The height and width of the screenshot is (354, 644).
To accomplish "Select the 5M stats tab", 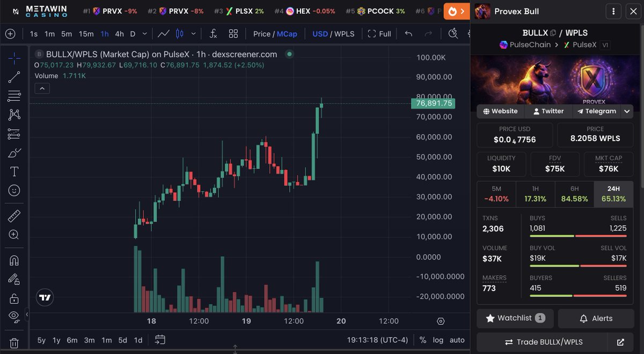I will (496, 194).
